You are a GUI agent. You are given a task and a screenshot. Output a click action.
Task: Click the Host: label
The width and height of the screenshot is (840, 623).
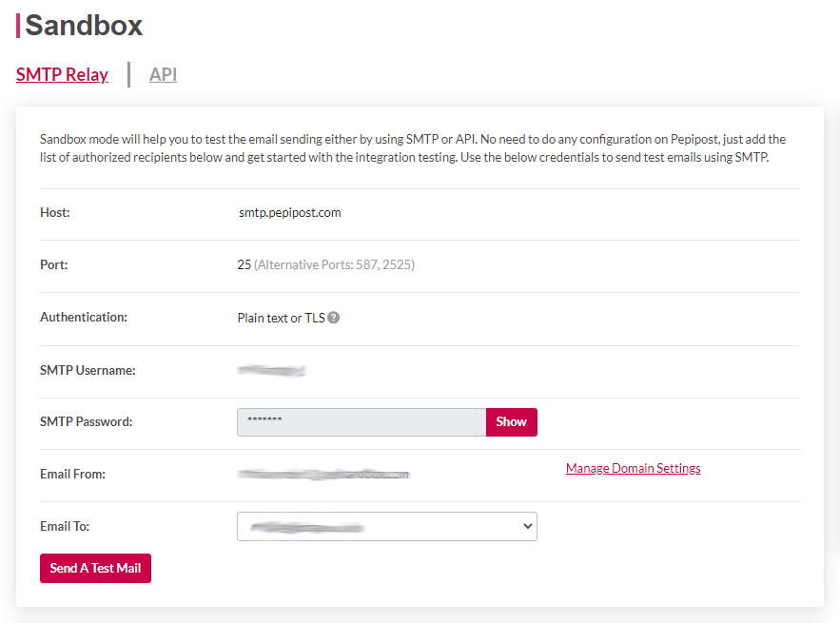click(x=55, y=213)
